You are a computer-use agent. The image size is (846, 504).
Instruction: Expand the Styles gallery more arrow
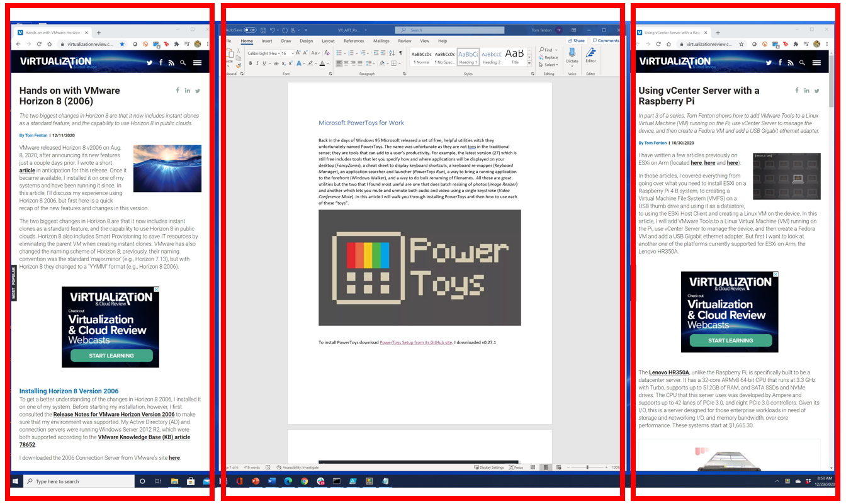[529, 64]
